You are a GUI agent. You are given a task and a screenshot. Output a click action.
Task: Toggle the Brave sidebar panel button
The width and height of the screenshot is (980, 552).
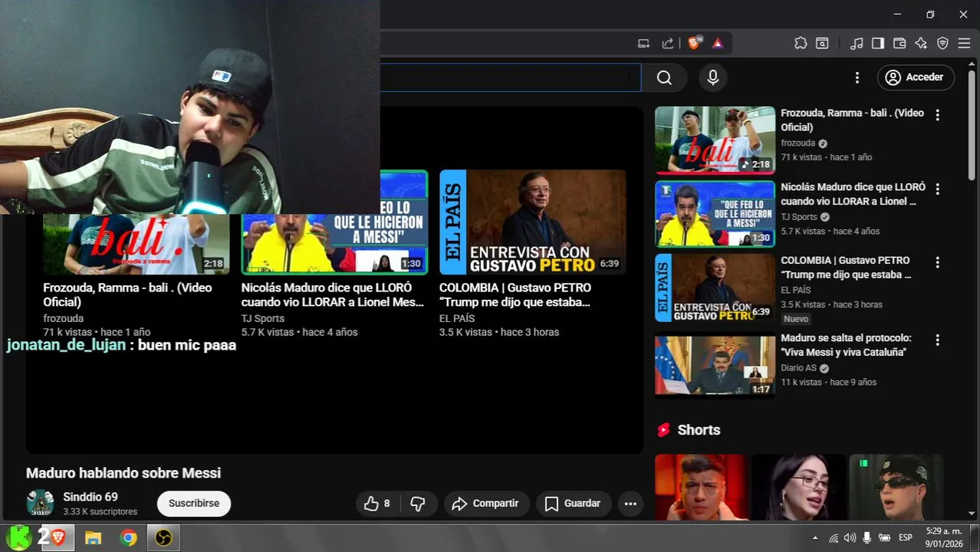(878, 44)
